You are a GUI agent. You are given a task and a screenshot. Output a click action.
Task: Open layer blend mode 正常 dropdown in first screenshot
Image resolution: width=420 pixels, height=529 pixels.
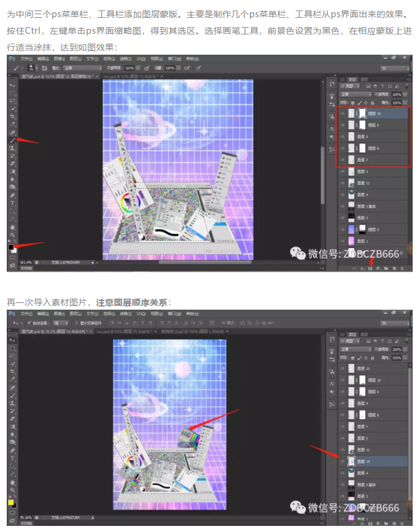356,95
